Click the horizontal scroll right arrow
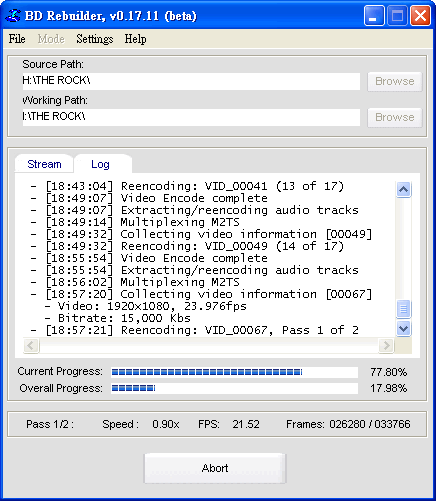 386,345
